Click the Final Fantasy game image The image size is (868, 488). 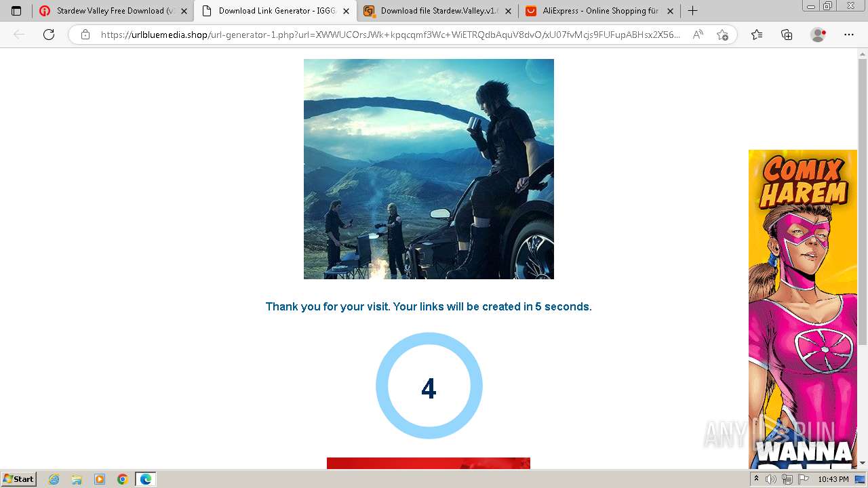pyautogui.click(x=429, y=169)
